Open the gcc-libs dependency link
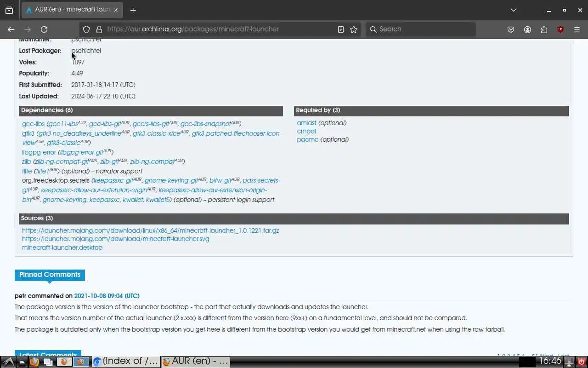 click(33, 124)
